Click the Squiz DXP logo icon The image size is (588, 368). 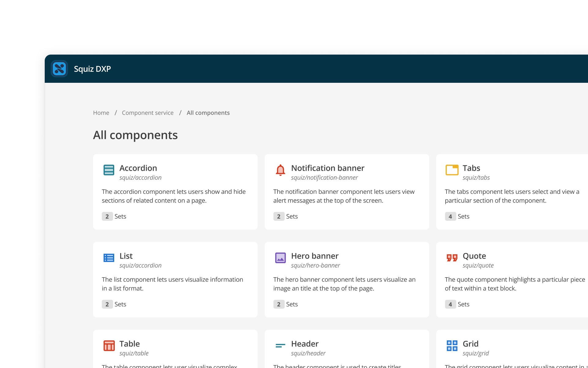point(59,69)
